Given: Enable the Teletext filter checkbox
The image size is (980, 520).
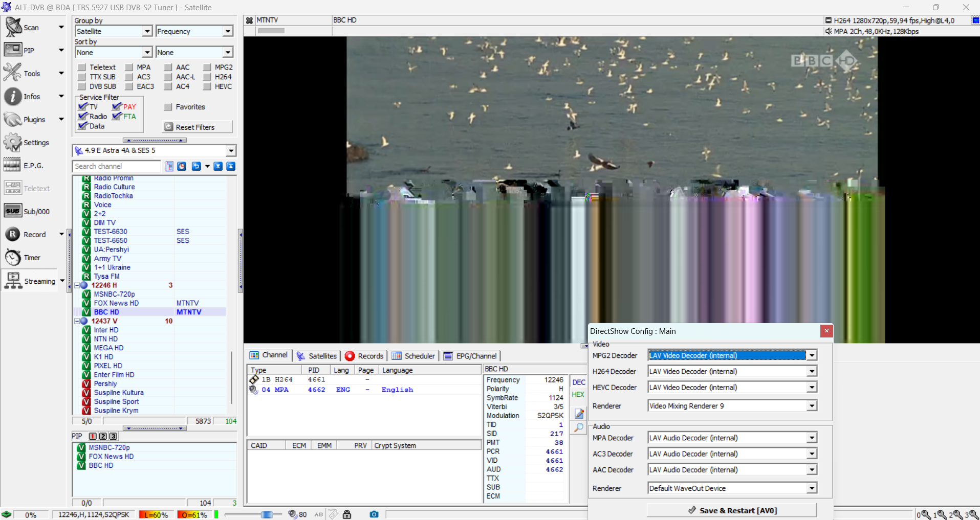Looking at the screenshot, I should click(x=82, y=67).
